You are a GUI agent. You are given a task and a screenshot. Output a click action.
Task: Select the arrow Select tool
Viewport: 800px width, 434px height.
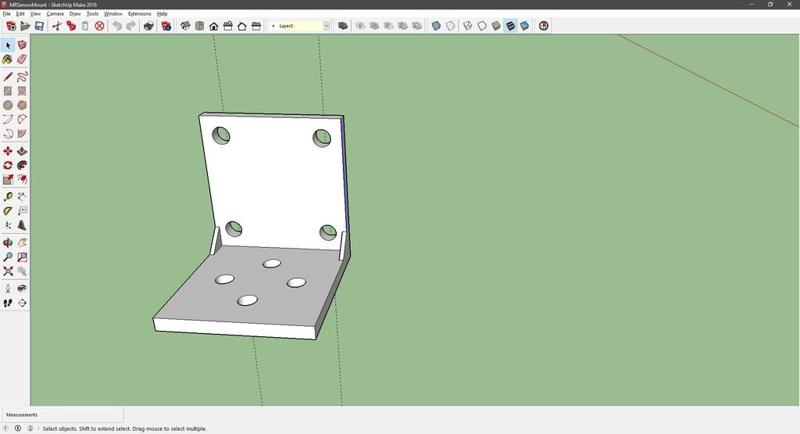(8, 45)
